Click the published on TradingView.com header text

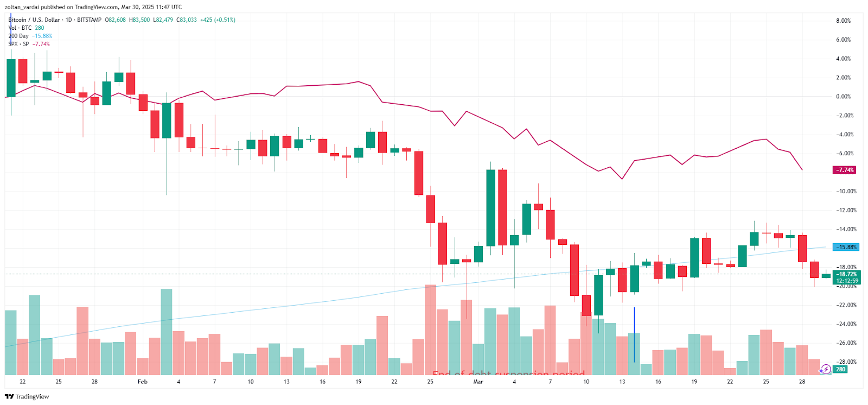point(93,7)
